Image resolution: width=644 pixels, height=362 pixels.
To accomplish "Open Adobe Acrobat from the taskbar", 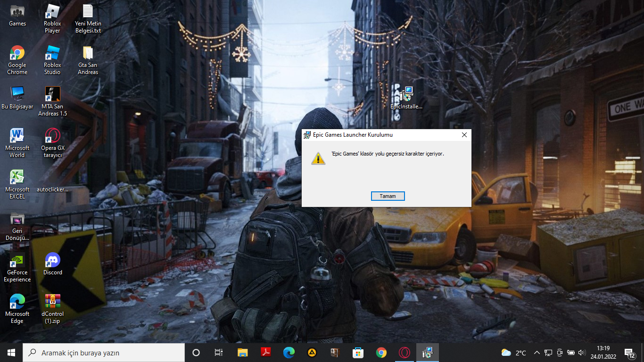I will [x=265, y=353].
